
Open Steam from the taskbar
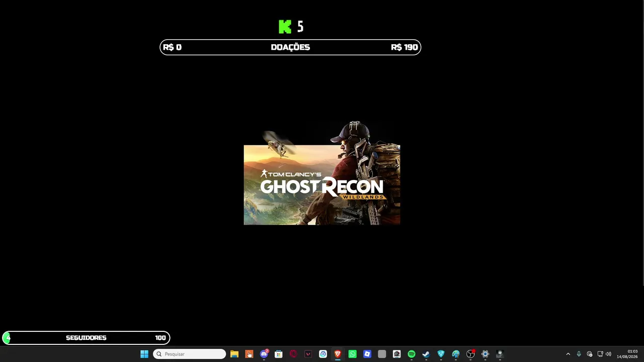coord(426,354)
